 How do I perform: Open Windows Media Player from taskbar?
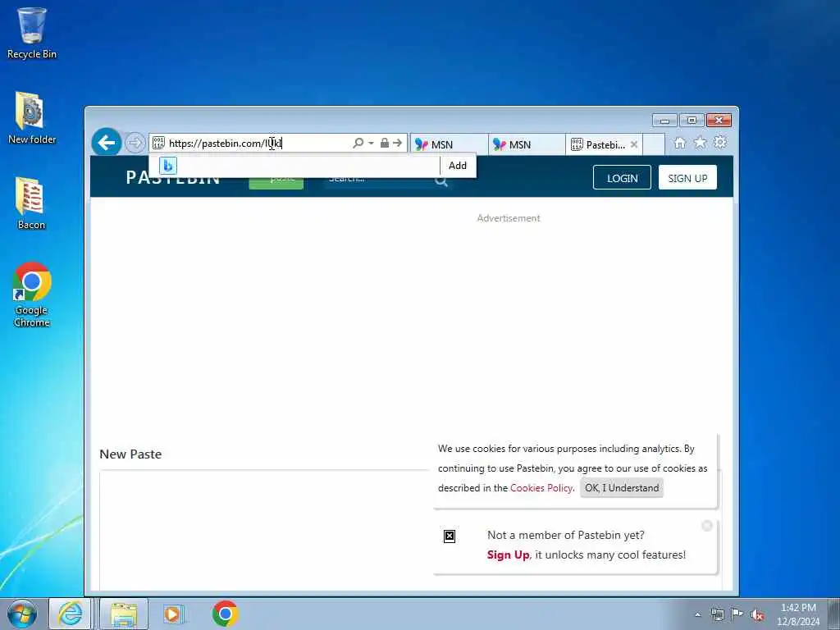(174, 614)
